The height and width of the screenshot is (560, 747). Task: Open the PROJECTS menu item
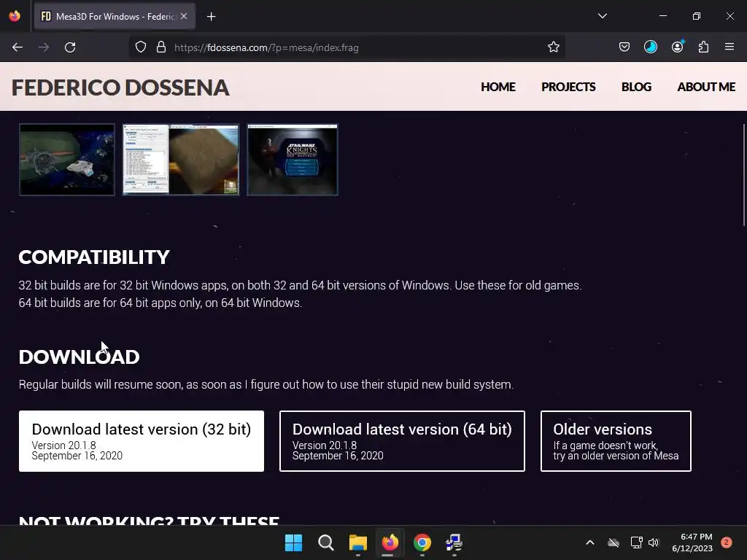[x=568, y=87]
